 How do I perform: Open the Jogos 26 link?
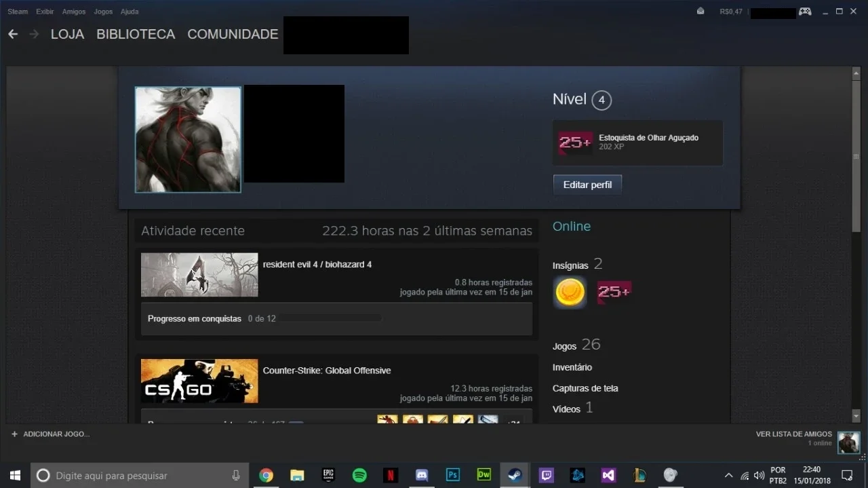(576, 345)
